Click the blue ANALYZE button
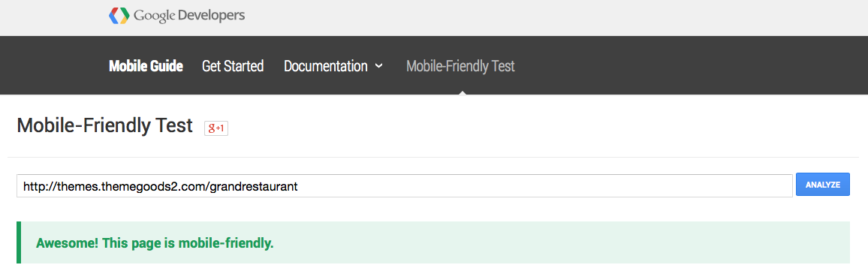Screen dimensions: 868x277 pyautogui.click(x=823, y=185)
